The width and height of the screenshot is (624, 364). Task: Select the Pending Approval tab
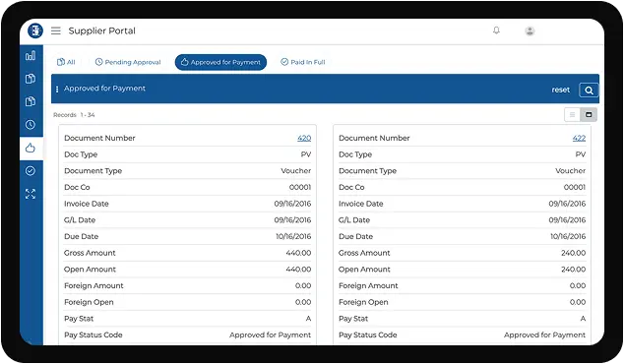click(128, 62)
